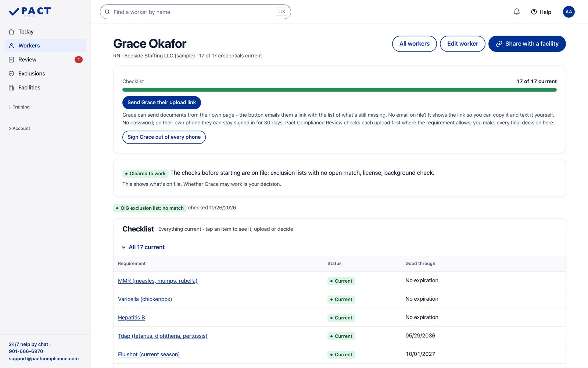Click the 10/01/2027 Flu shot date

pos(420,354)
